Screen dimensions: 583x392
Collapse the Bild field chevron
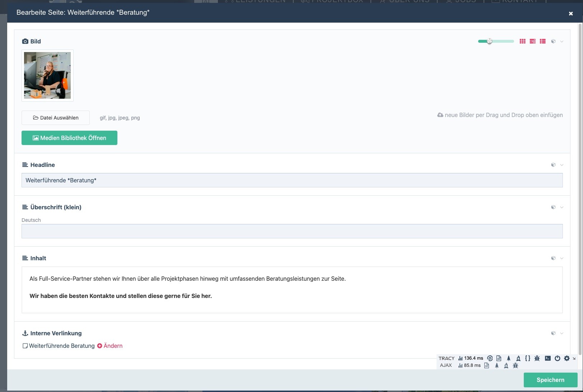(562, 41)
